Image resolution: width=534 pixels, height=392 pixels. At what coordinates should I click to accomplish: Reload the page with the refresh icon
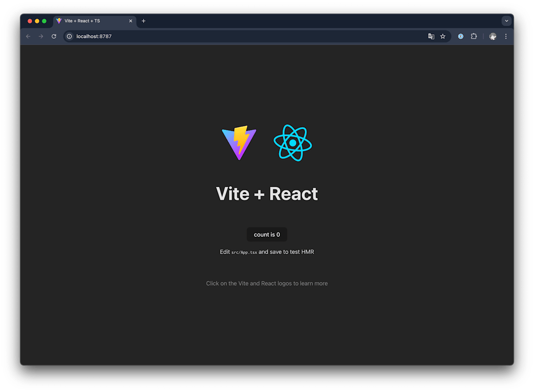[54, 36]
